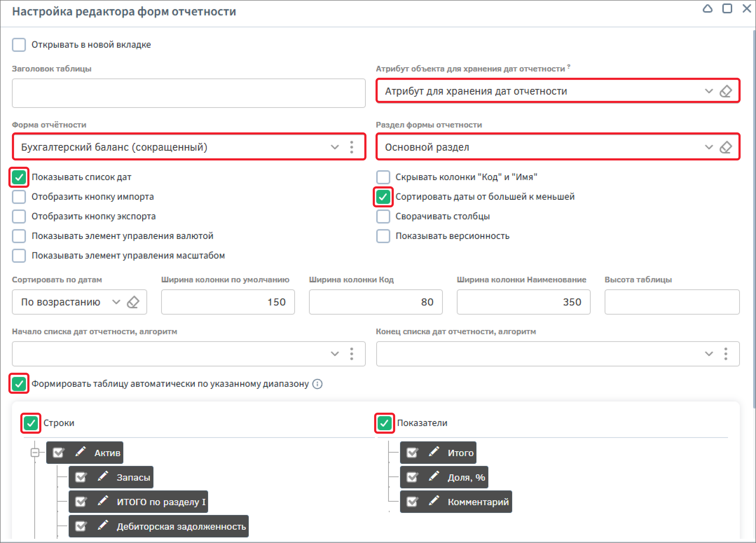Enable Открывать в новой вкладке checkbox
This screenshot has width=756, height=543.
point(19,45)
